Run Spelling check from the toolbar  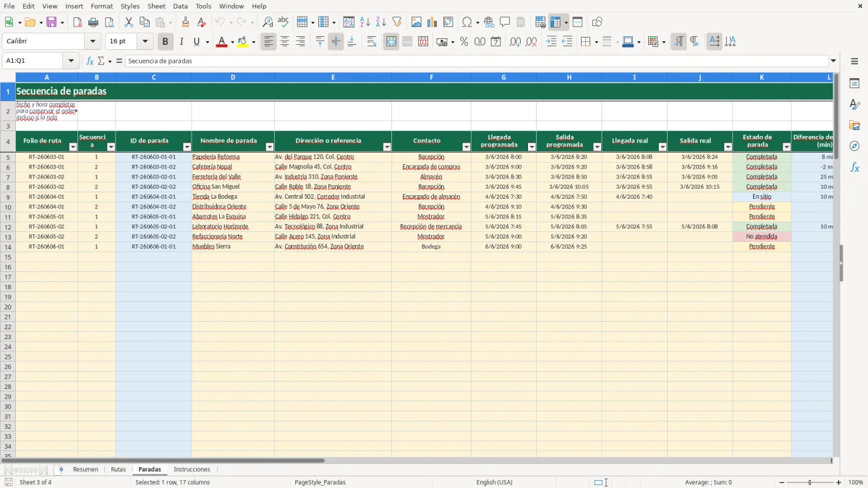pyautogui.click(x=283, y=22)
